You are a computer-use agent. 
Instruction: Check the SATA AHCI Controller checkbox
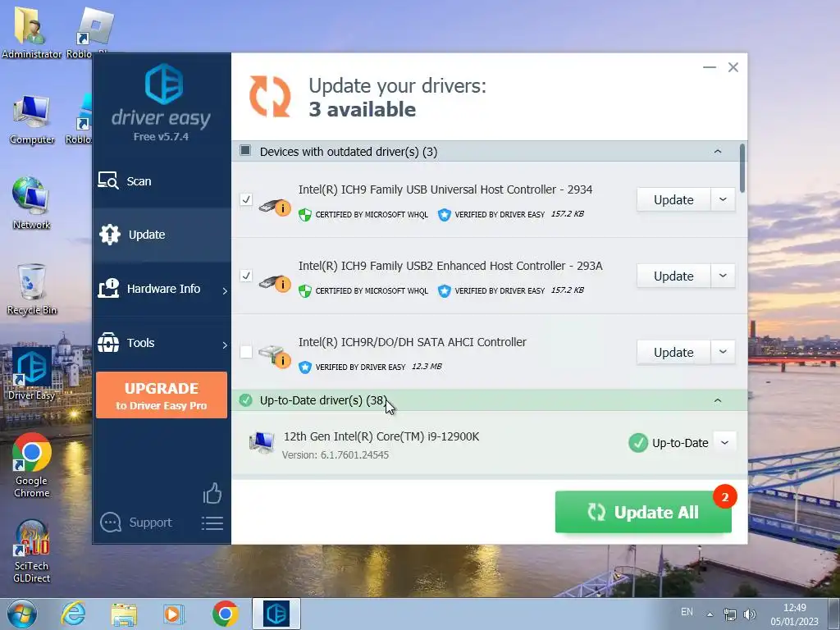tap(246, 352)
